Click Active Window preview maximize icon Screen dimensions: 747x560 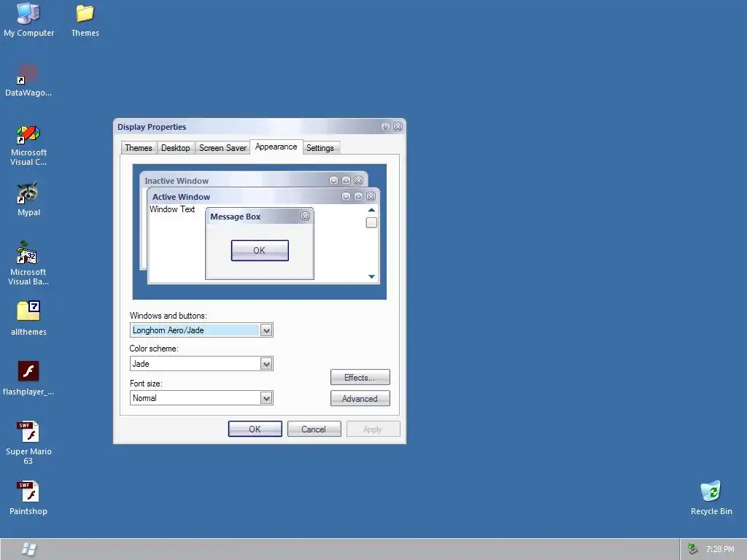[x=358, y=196]
